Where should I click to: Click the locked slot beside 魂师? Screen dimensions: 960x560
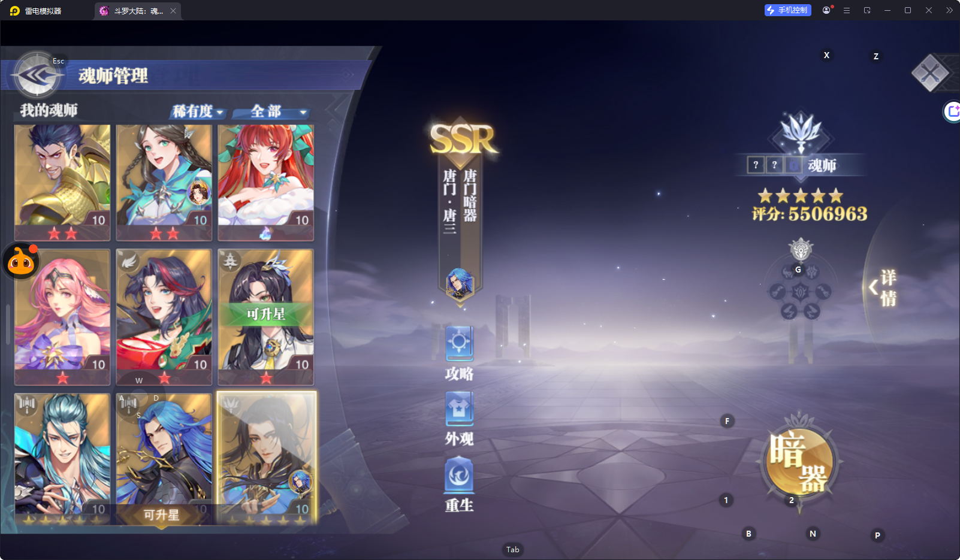(793, 165)
